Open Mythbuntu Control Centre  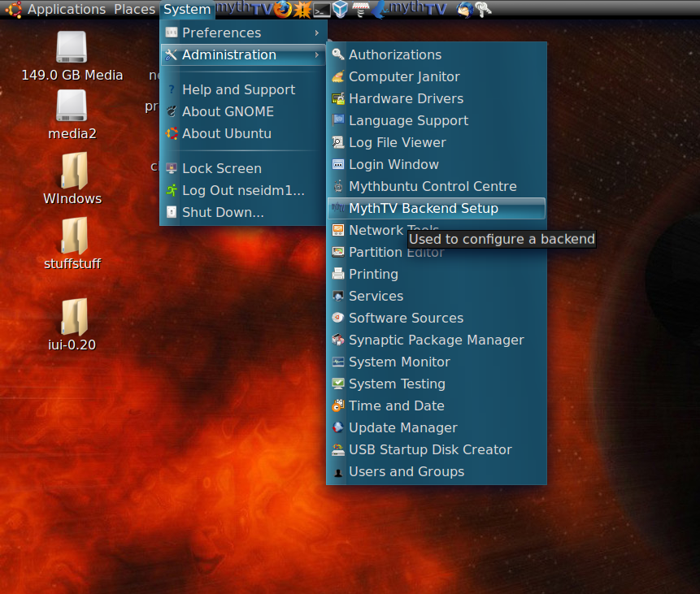coord(437,186)
